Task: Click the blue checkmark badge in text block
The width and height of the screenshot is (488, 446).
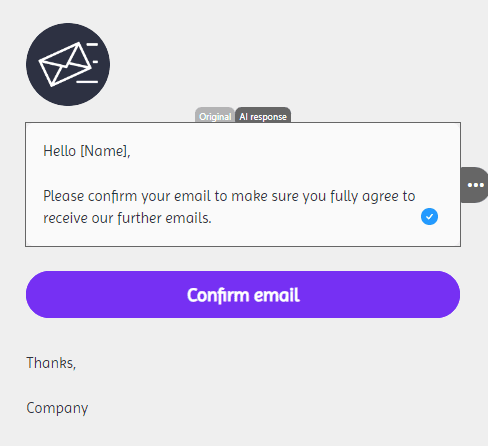Action: point(429,217)
